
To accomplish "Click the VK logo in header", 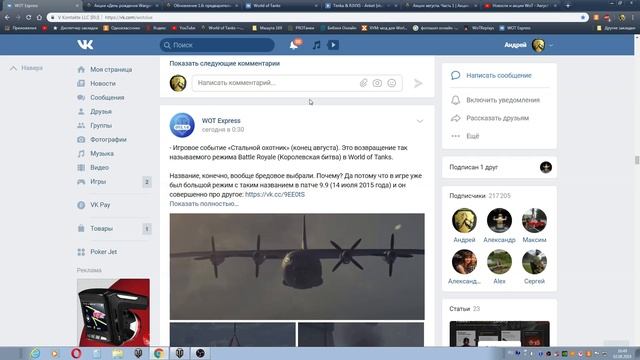I will 85,44.
